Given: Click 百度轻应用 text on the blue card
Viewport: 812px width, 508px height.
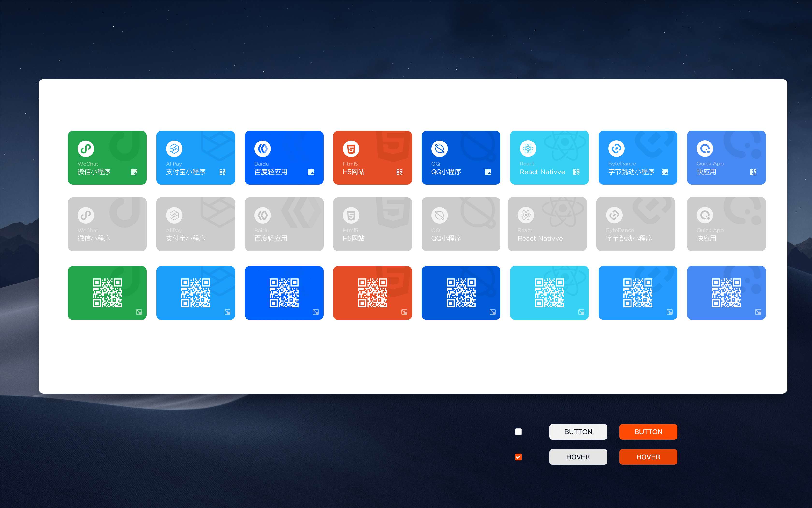Looking at the screenshot, I should (271, 172).
